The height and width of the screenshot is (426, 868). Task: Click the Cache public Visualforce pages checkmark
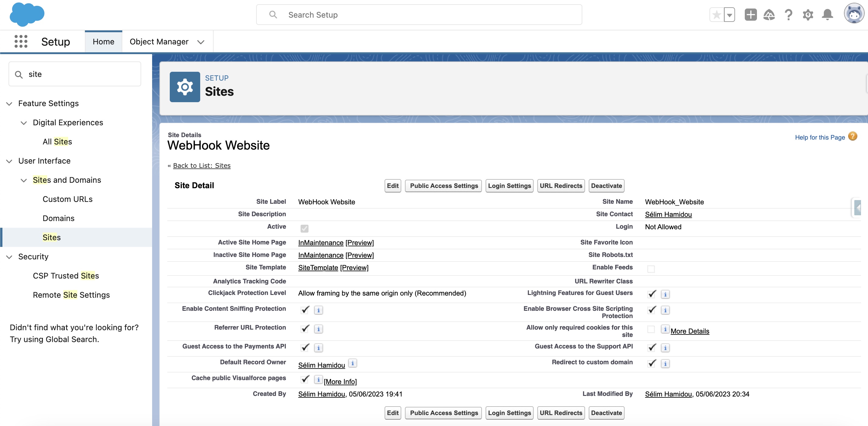pyautogui.click(x=305, y=379)
